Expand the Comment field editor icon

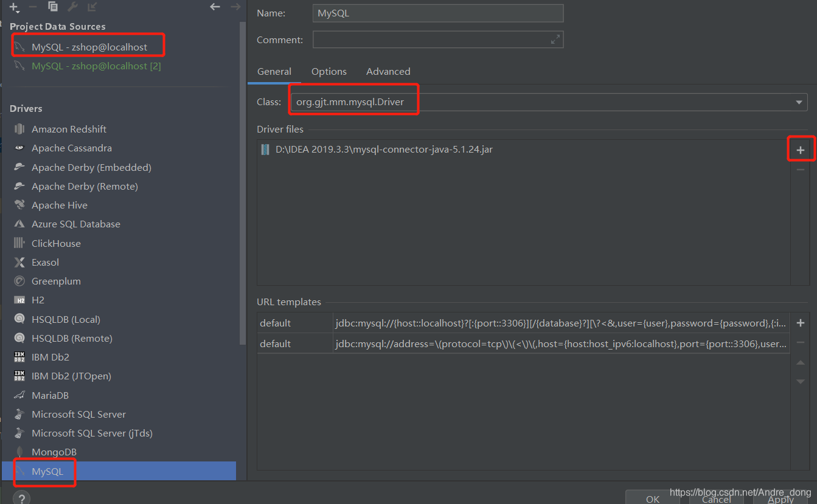point(555,40)
